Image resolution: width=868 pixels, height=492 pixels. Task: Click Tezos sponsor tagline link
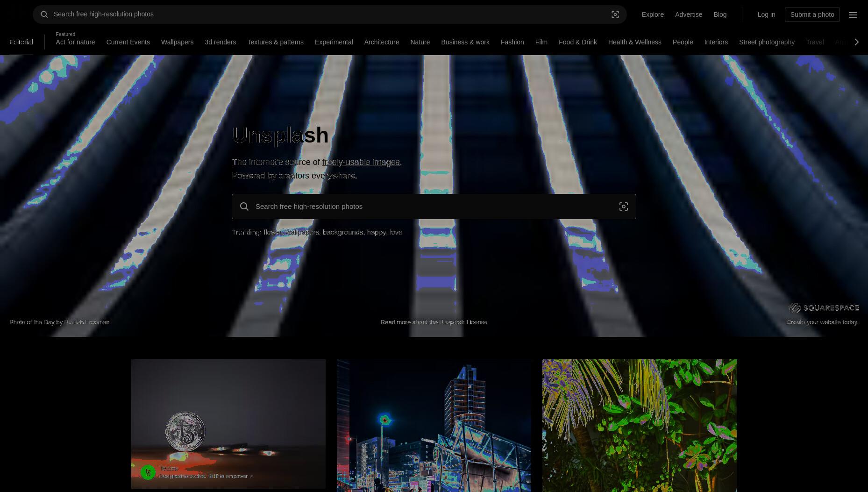pyautogui.click(x=206, y=476)
